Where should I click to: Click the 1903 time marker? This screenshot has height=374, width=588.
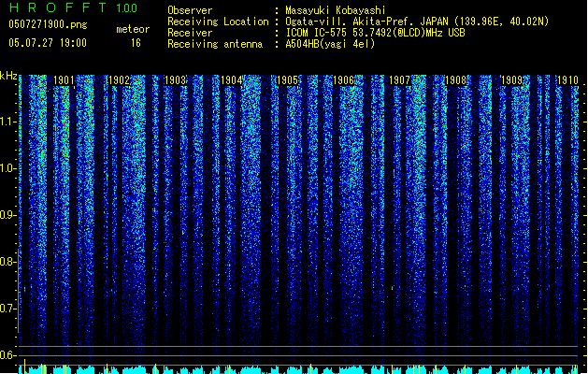pos(175,80)
